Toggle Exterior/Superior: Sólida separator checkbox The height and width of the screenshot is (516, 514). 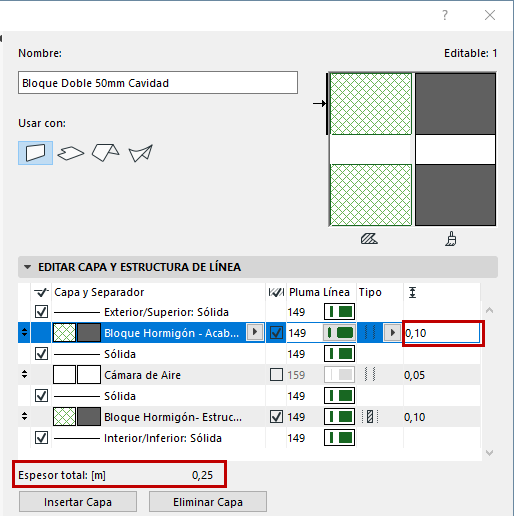point(41,312)
